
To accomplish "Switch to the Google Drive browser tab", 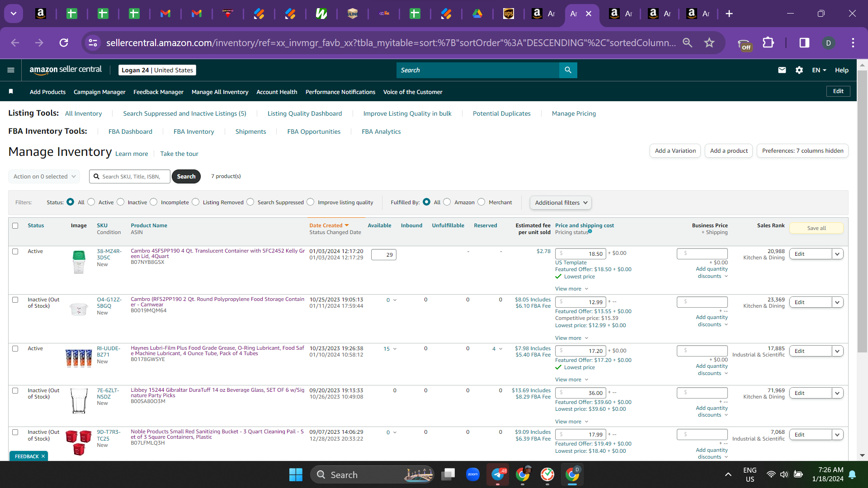I will (x=477, y=14).
